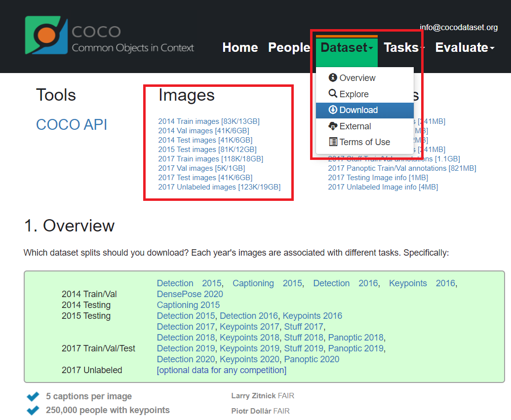The image size is (511, 420).
Task: Click the 2017 Train/Val/Test row label
Action: 98,348
